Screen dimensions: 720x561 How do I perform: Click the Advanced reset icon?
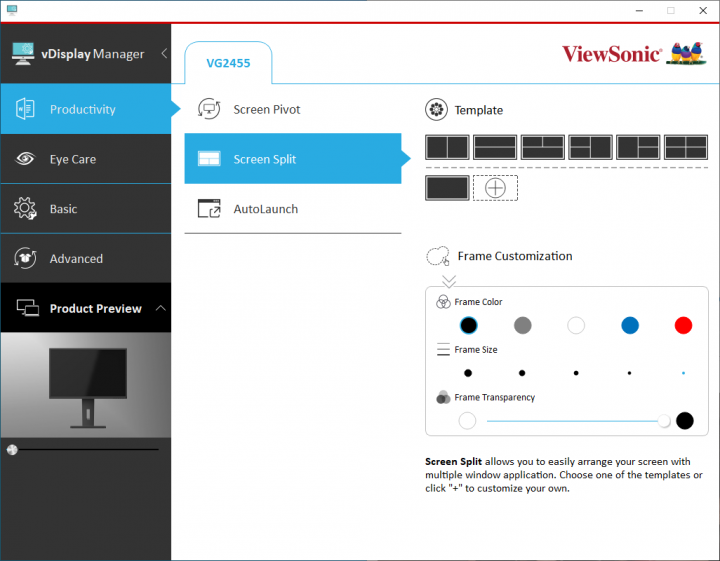coord(25,258)
